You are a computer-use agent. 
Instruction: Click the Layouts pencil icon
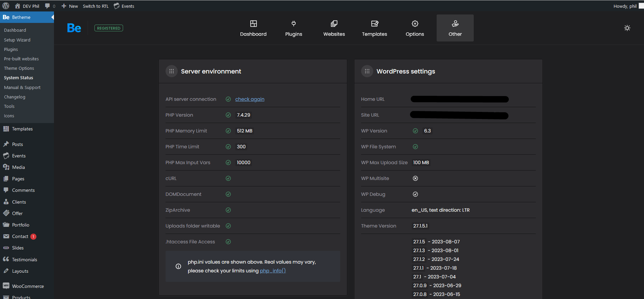(x=6, y=271)
